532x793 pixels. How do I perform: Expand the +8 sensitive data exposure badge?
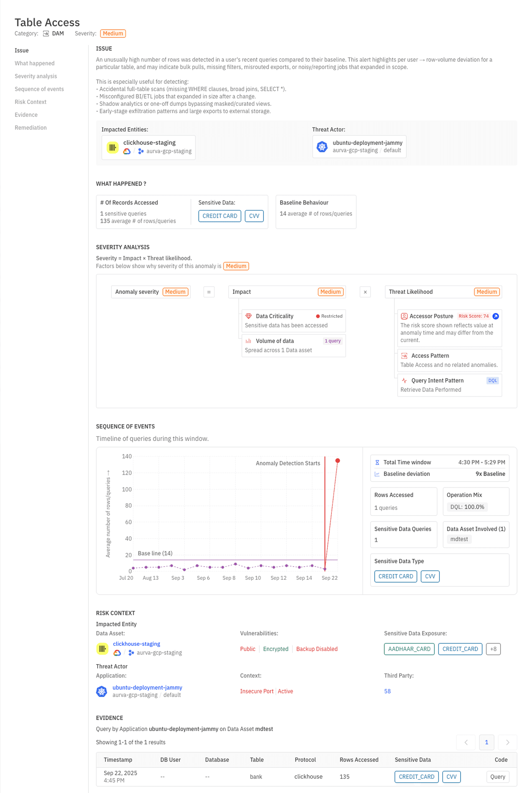click(493, 649)
